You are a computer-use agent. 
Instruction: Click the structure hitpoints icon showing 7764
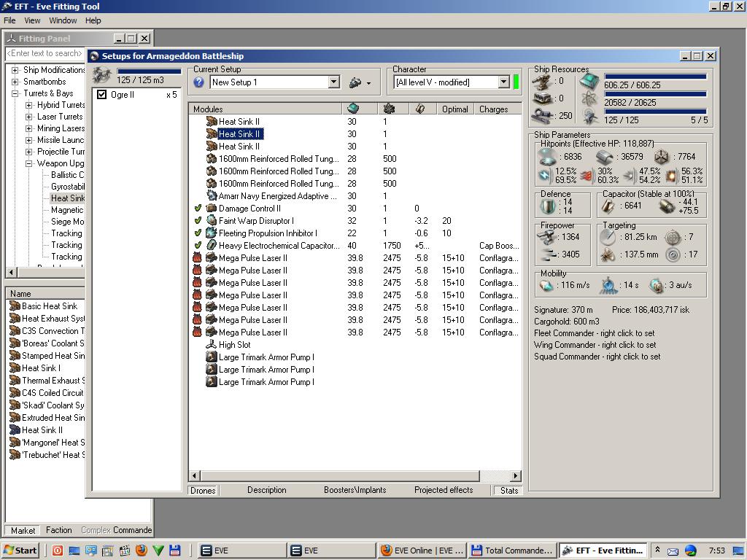[661, 157]
